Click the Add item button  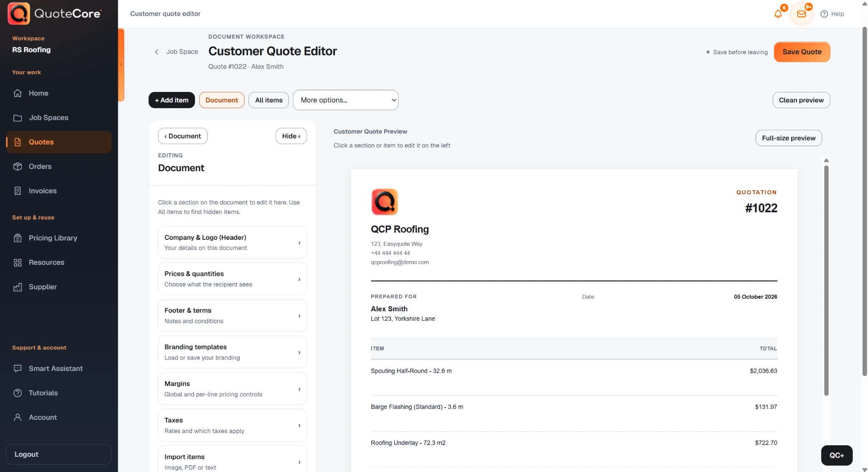[172, 100]
